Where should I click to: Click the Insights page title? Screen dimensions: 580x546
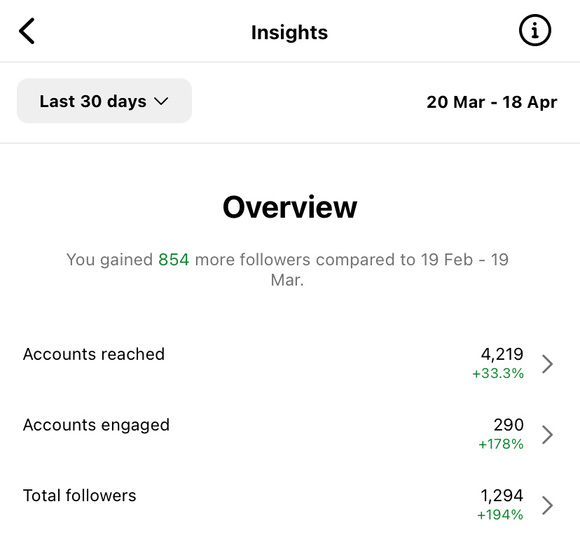pos(289,33)
